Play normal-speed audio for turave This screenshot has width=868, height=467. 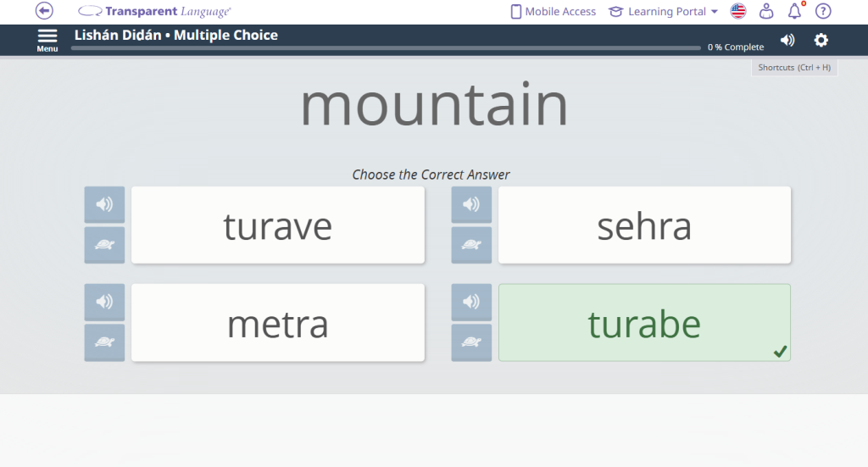[104, 204]
